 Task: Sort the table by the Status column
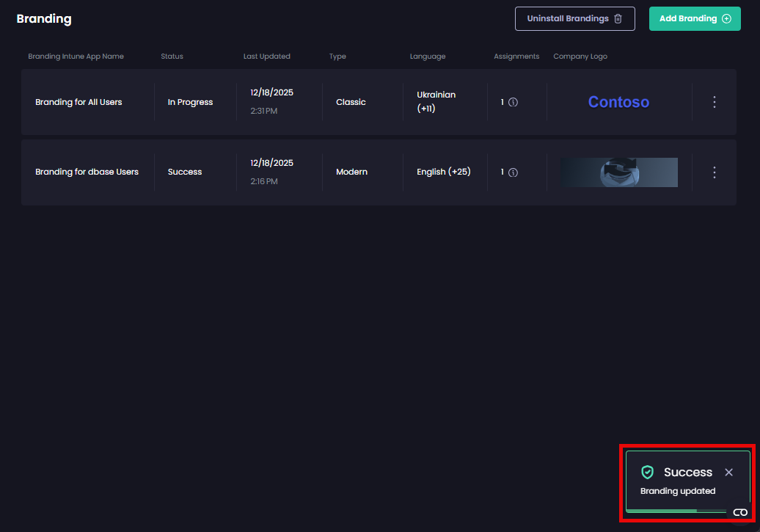(172, 56)
